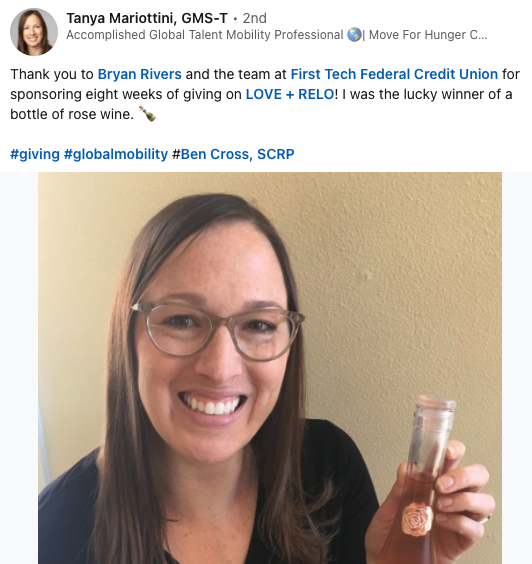Viewport: 532px width, 564px height.
Task: Open Bryan Rivers' mentioned profile
Action: (x=140, y=74)
